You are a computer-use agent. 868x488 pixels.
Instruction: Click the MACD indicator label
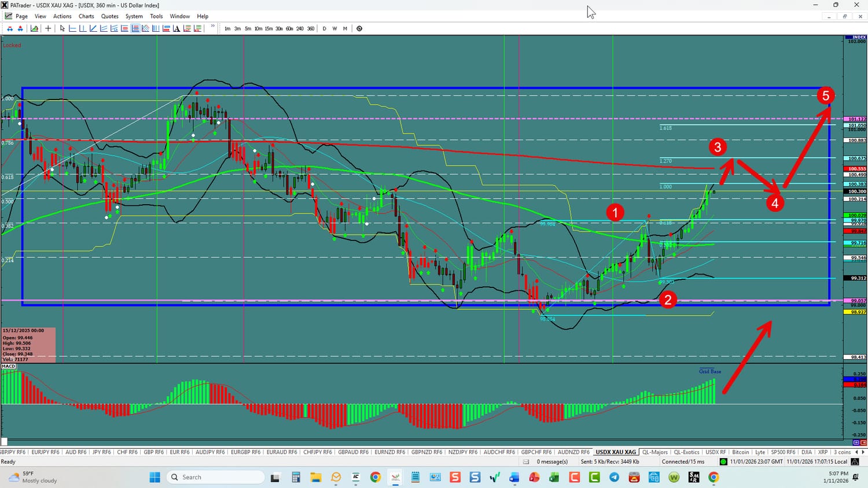pos(9,366)
